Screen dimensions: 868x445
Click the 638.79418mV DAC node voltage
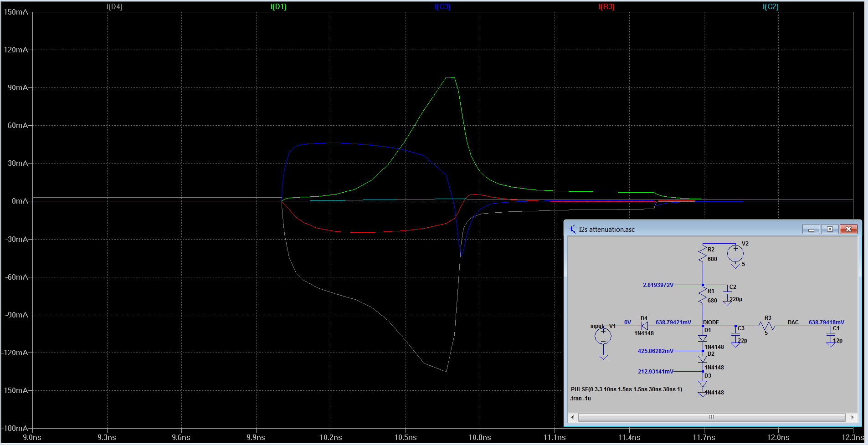tap(827, 322)
